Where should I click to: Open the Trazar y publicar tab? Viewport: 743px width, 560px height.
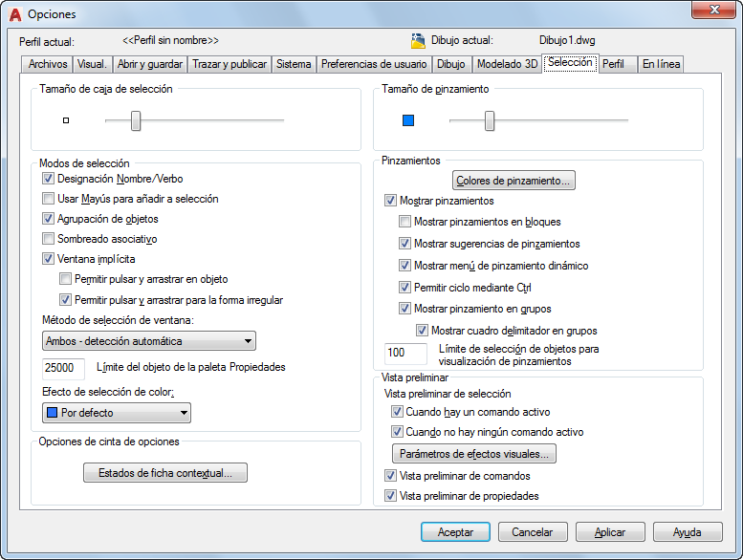pos(229,64)
